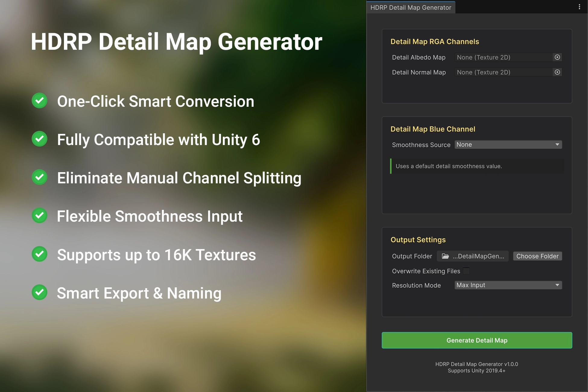Click the output folder path field
This screenshot has width=588, height=392.
[x=478, y=256]
